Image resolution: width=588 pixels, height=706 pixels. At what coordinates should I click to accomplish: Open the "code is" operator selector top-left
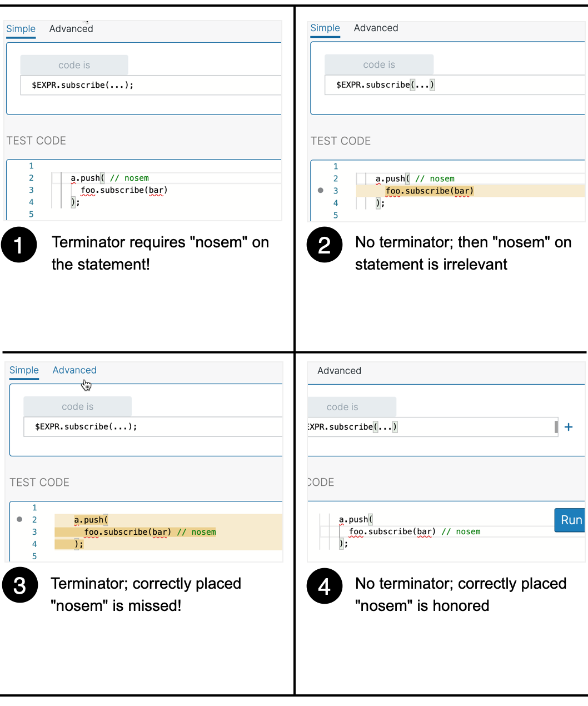point(74,64)
